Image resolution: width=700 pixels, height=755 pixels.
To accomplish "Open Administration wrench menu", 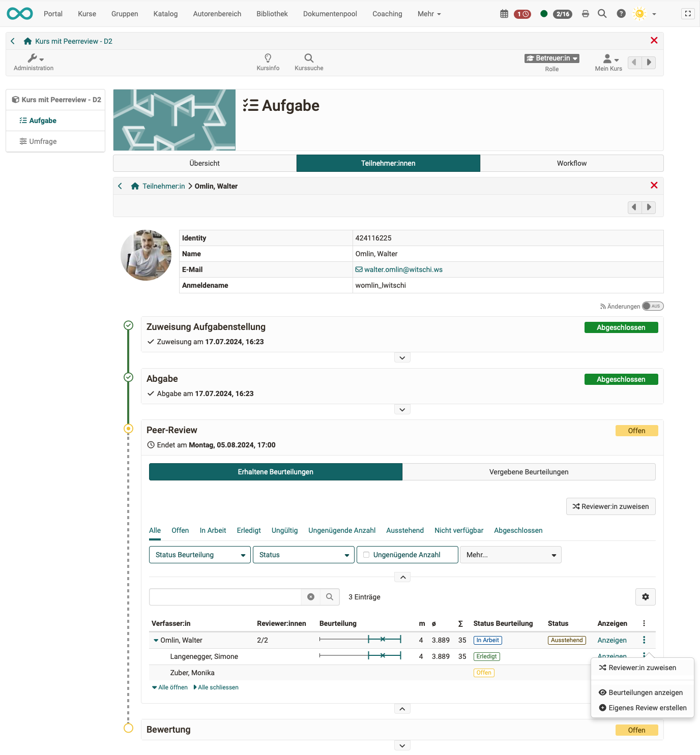I will (34, 62).
